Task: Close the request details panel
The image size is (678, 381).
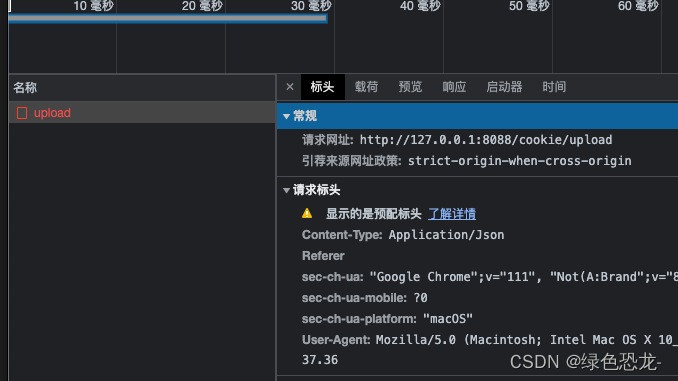Action: [290, 87]
